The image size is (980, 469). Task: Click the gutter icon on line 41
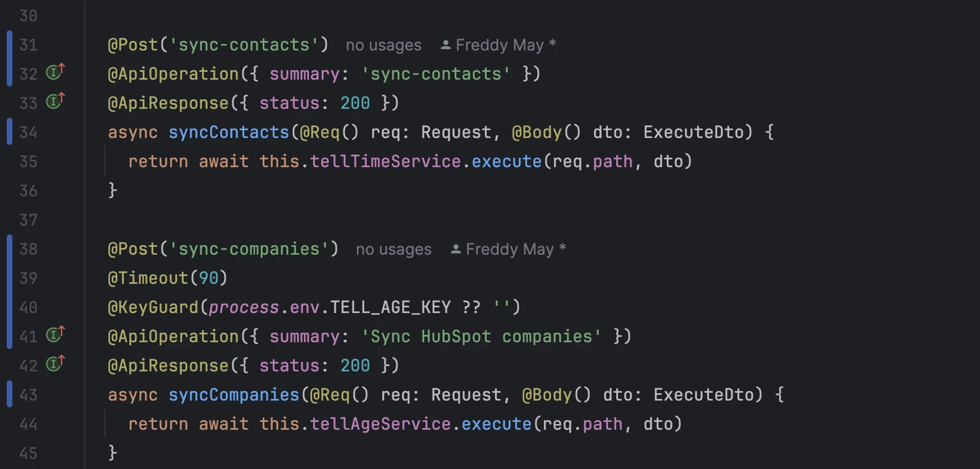point(54,335)
